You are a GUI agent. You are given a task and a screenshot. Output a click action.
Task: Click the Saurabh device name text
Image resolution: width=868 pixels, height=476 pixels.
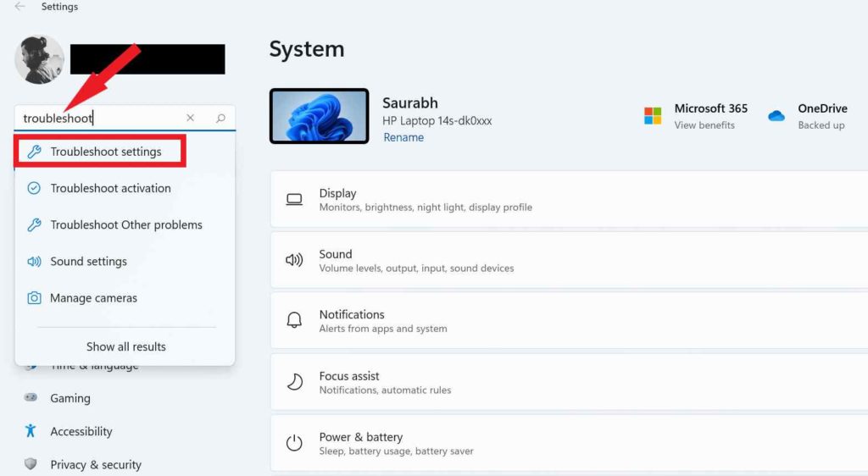tap(409, 103)
